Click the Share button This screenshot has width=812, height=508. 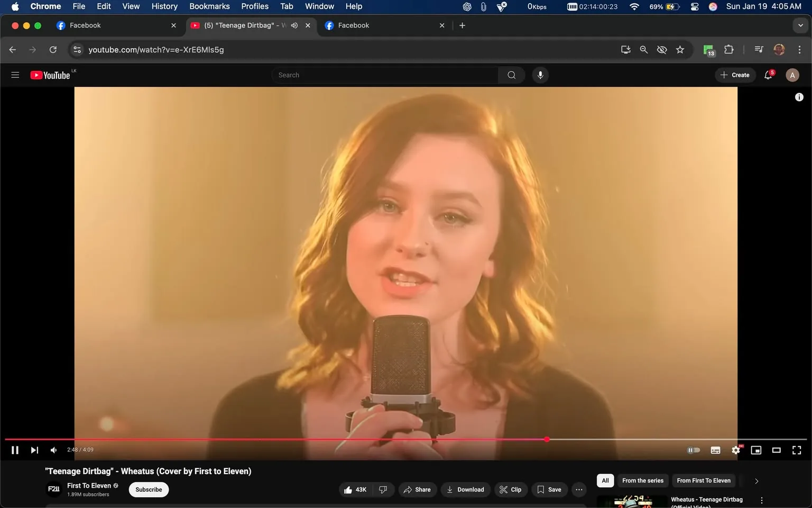[417, 489]
